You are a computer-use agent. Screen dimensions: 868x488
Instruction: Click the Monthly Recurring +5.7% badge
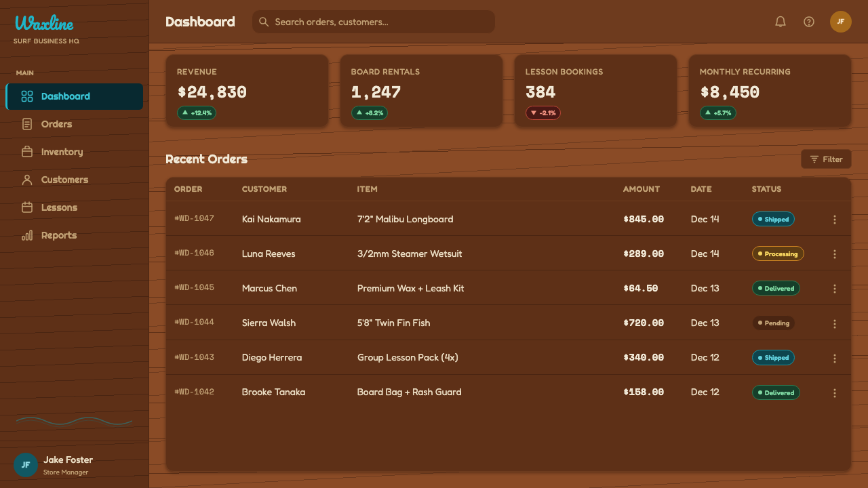[x=718, y=113]
